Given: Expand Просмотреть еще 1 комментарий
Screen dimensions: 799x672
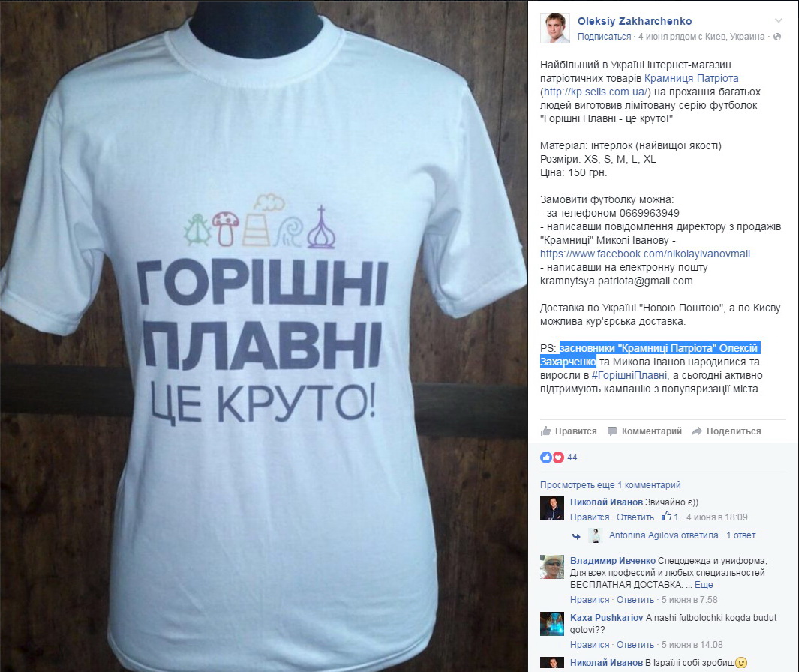Looking at the screenshot, I should click(x=610, y=485).
